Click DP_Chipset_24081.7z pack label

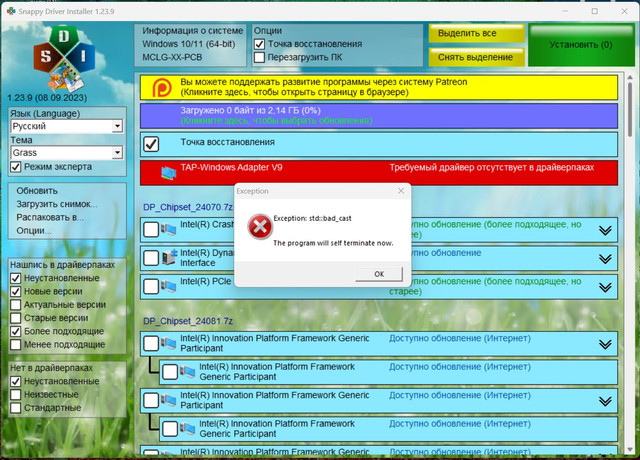188,321
